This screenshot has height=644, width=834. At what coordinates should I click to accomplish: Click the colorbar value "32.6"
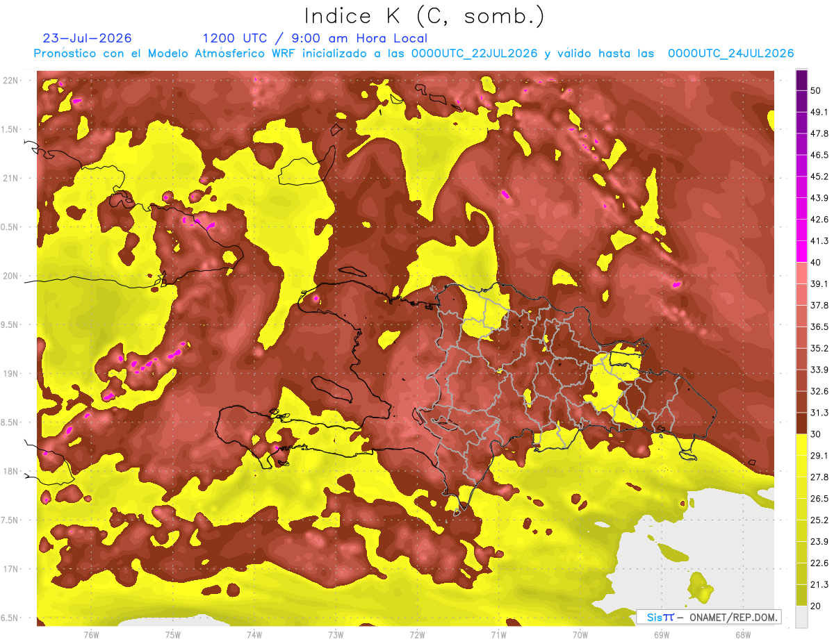819,391
